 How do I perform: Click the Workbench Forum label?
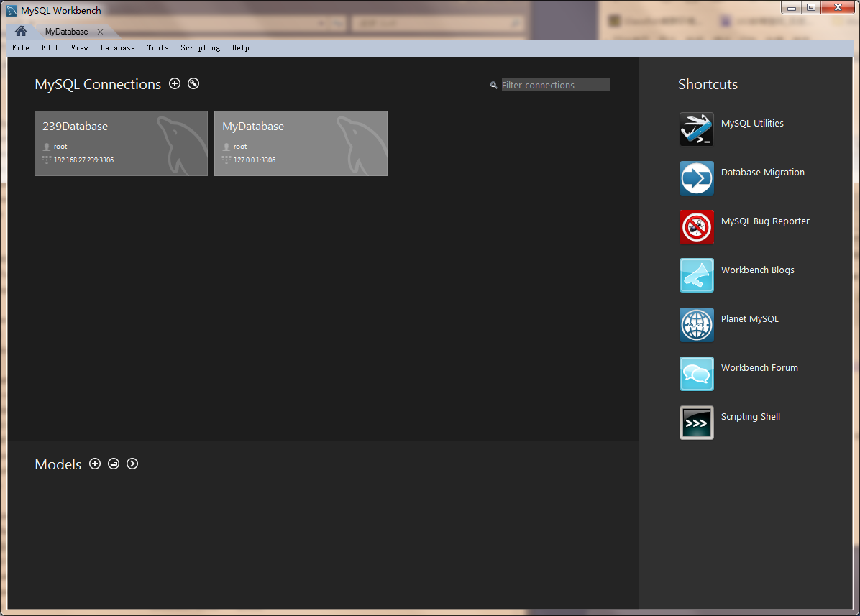pos(759,368)
